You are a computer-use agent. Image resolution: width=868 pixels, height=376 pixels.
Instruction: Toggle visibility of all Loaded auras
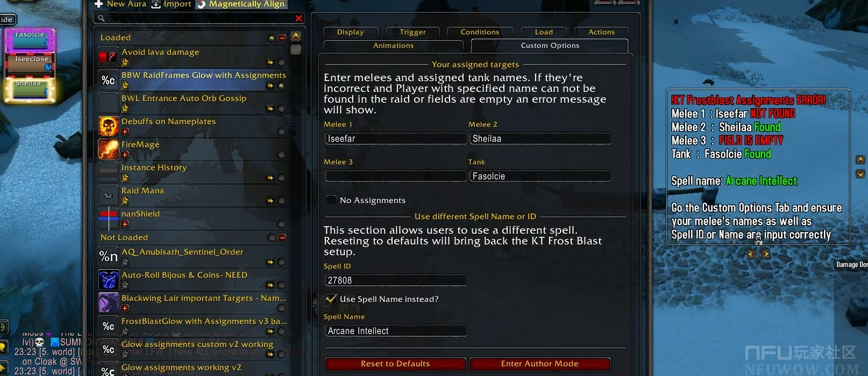coord(271,38)
